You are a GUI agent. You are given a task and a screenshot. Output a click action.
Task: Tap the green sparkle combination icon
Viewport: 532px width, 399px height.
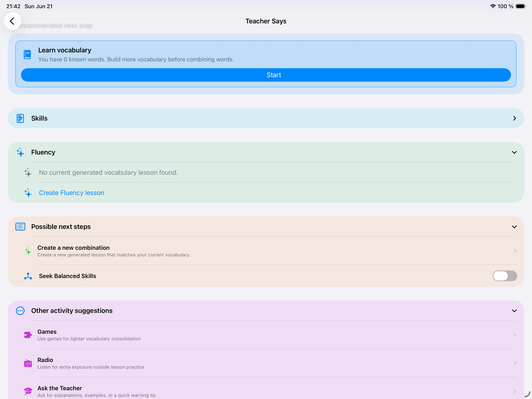coord(28,251)
